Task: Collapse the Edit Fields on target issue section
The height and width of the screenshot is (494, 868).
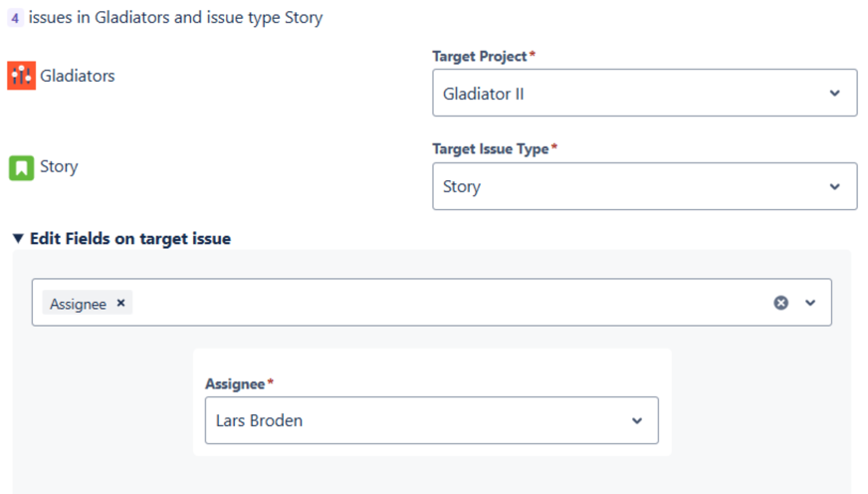Action: 19,239
